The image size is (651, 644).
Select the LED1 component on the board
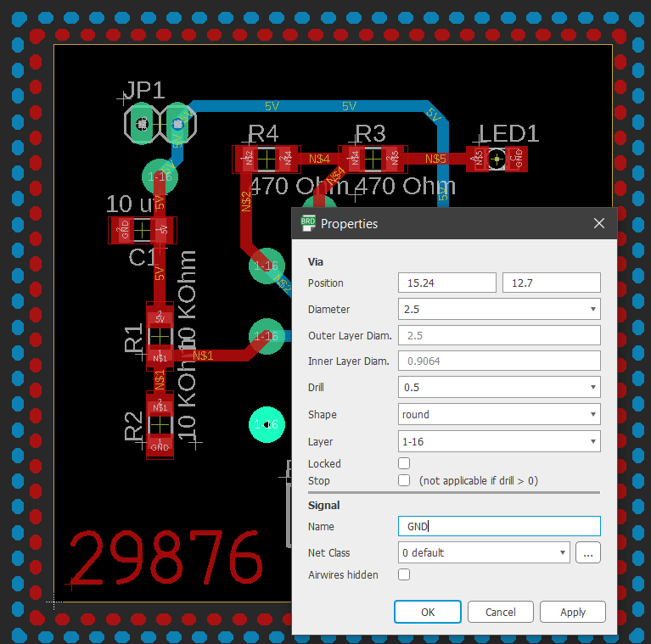coord(497,158)
